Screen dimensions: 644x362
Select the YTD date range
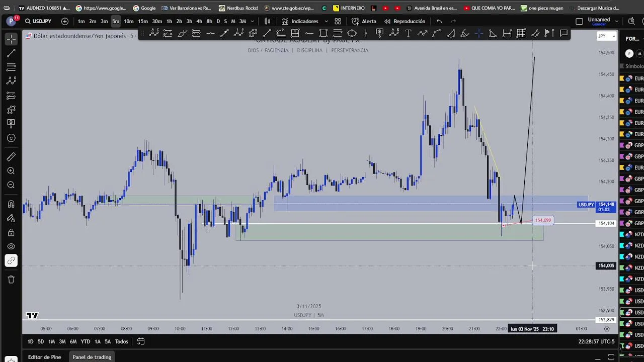click(x=86, y=341)
